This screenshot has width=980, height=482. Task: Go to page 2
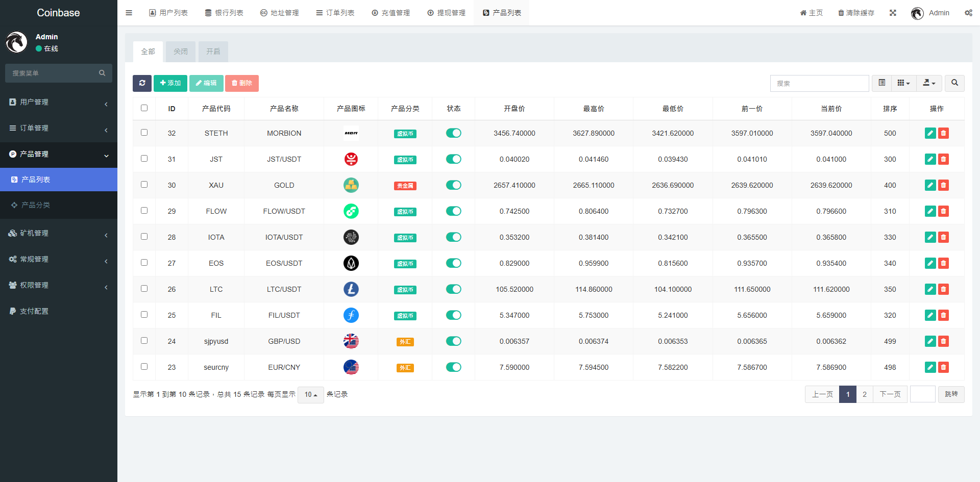click(x=865, y=394)
